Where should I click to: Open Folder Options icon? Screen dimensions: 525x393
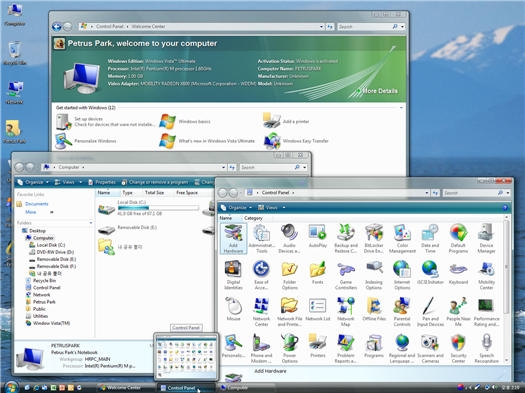289,275
